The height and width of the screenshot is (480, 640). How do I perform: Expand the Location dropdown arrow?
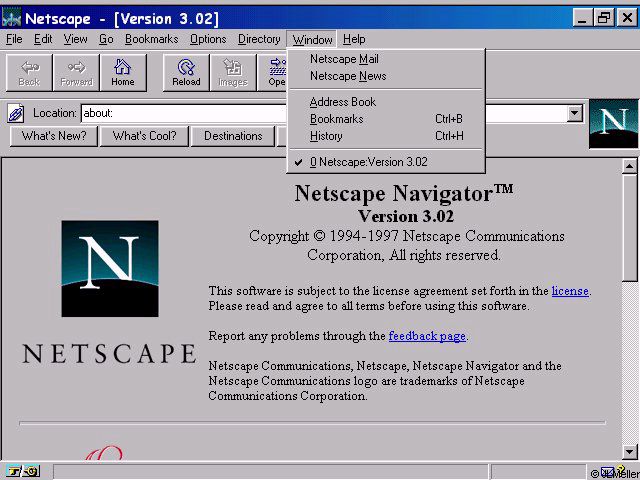pos(575,113)
